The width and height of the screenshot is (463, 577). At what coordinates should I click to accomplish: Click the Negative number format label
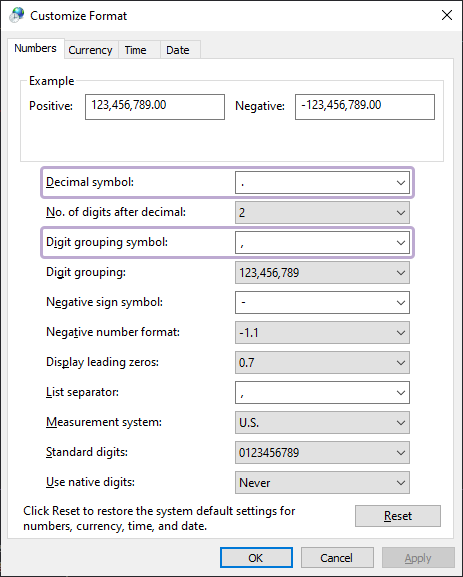coord(113,332)
